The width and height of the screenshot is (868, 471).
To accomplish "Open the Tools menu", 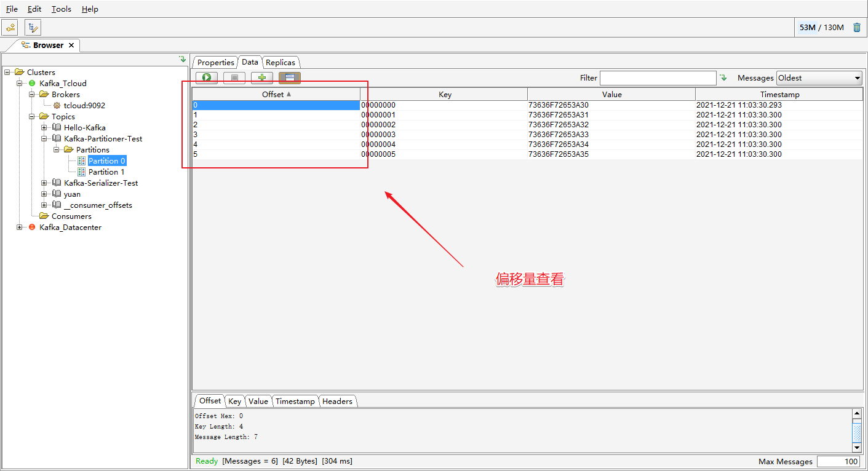I will [62, 9].
